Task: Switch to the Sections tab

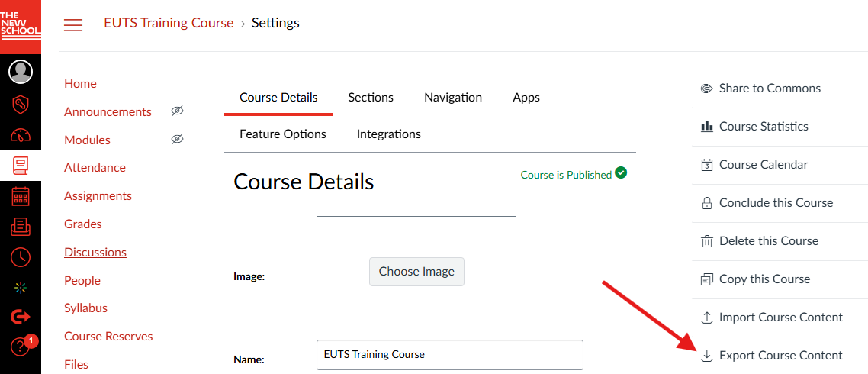Action: point(371,98)
